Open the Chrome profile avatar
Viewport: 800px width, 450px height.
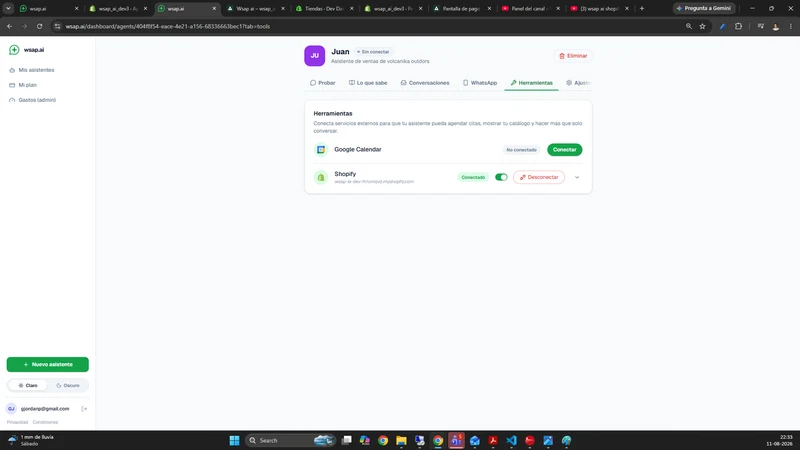click(x=776, y=26)
